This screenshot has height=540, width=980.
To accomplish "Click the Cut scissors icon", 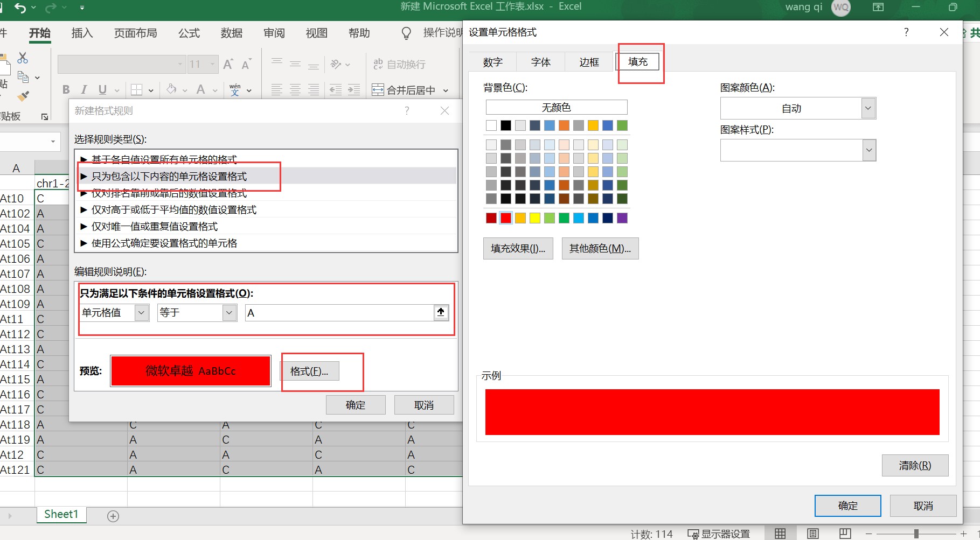I will pos(23,58).
